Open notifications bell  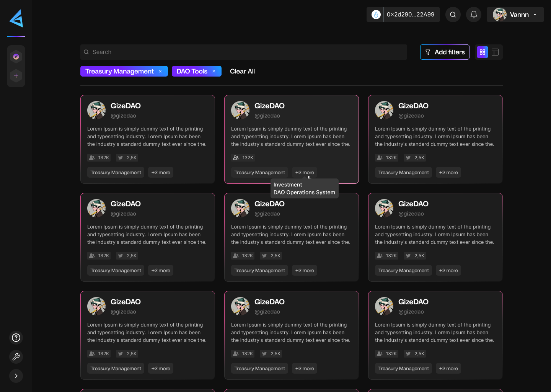[474, 15]
